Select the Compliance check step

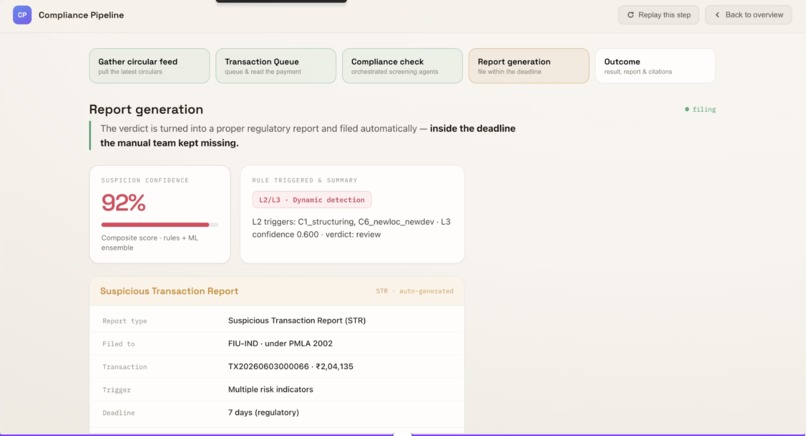point(402,66)
